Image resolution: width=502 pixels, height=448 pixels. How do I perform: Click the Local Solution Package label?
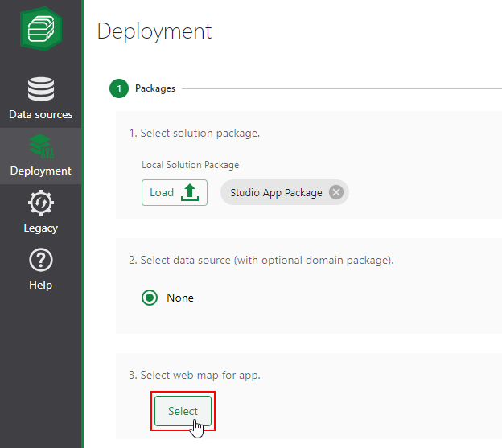pyautogui.click(x=190, y=165)
